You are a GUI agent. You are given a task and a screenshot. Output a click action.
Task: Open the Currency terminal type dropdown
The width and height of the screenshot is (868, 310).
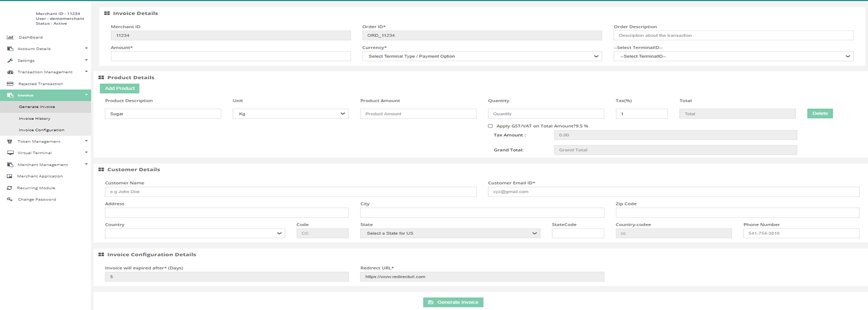[482, 57]
